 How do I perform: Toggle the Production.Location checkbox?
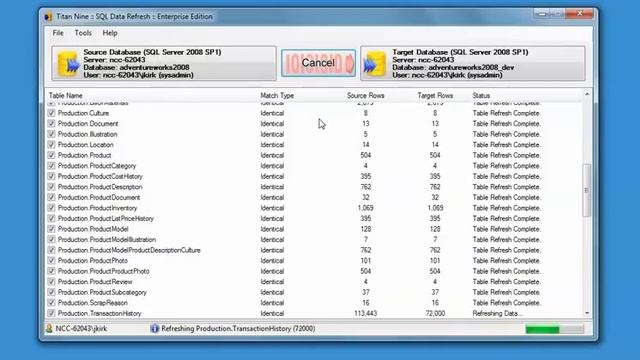pyautogui.click(x=51, y=145)
